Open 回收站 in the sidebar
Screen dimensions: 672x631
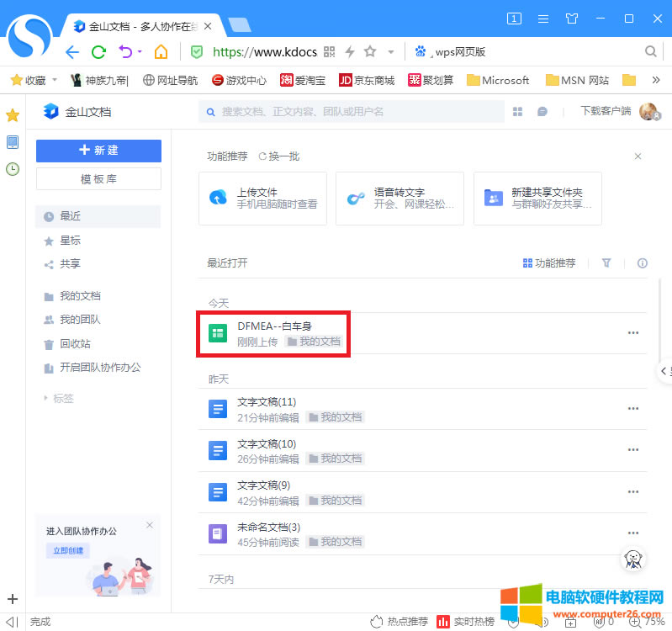[x=75, y=344]
